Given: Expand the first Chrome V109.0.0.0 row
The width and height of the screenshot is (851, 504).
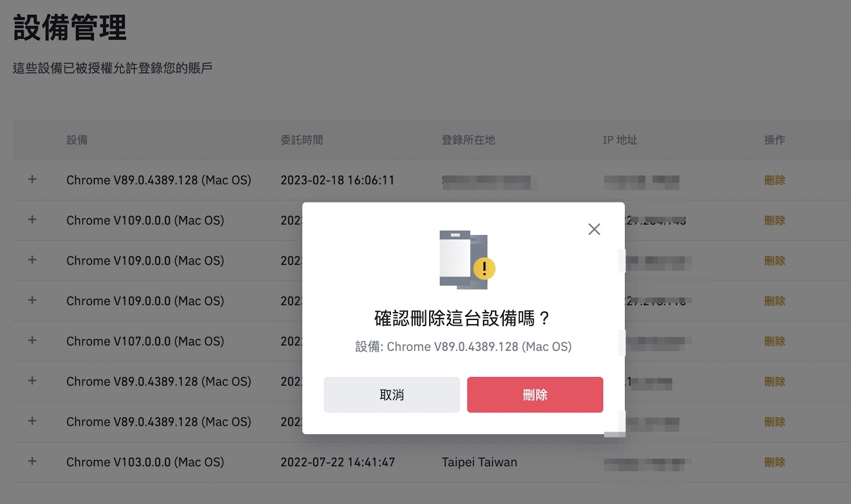Looking at the screenshot, I should point(32,220).
